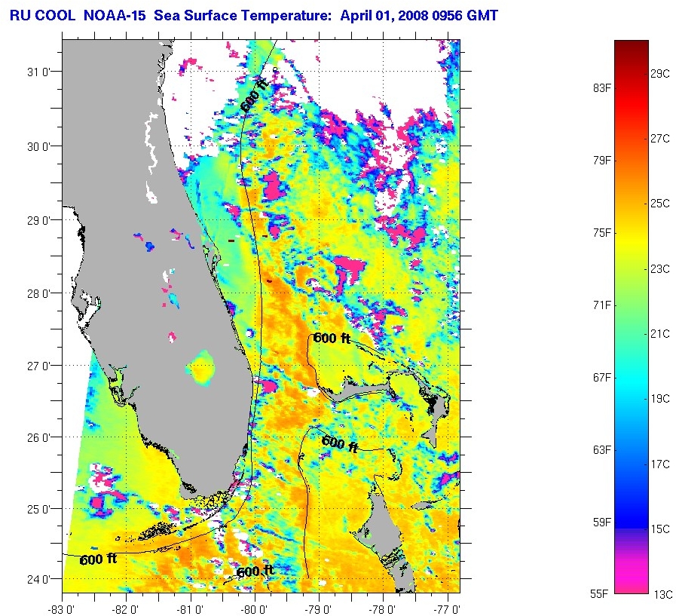Click the latitude label "27 0'"

pyautogui.click(x=38, y=366)
